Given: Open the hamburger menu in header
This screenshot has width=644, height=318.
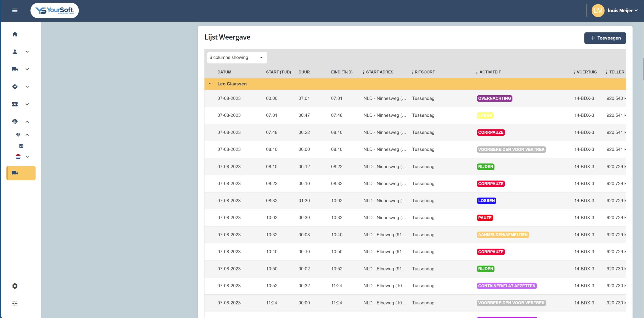Looking at the screenshot, I should (x=15, y=10).
